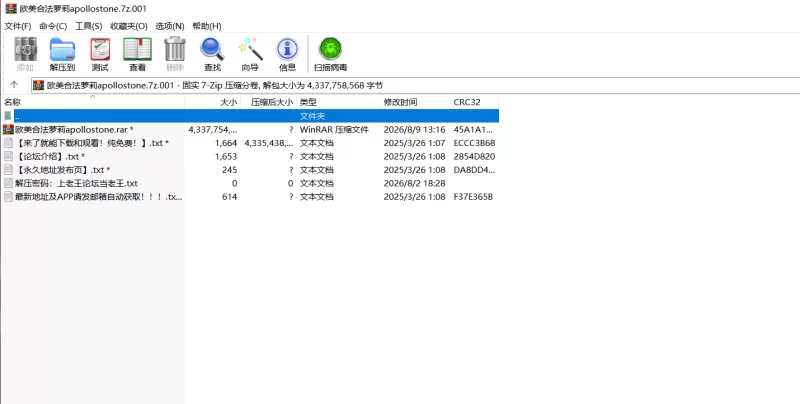The image size is (800, 404).
Task: Open the 文件(F) menu
Action: 18,26
